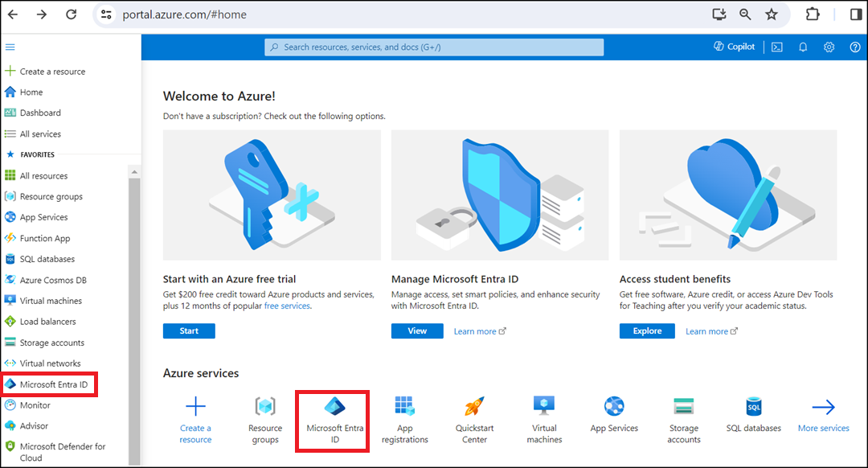868x468 pixels.
Task: Open App Services tile in Azure services
Action: [614, 414]
